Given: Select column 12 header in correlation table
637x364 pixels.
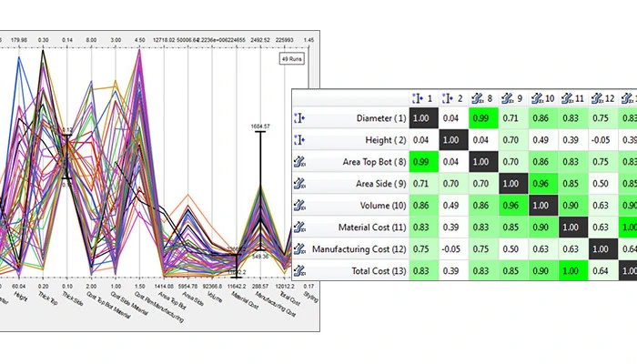Looking at the screenshot, I should tap(602, 98).
